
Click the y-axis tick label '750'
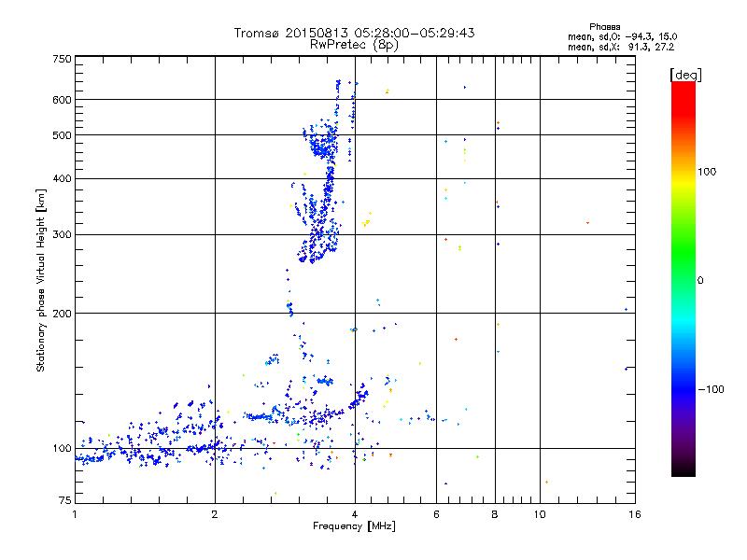click(x=62, y=59)
